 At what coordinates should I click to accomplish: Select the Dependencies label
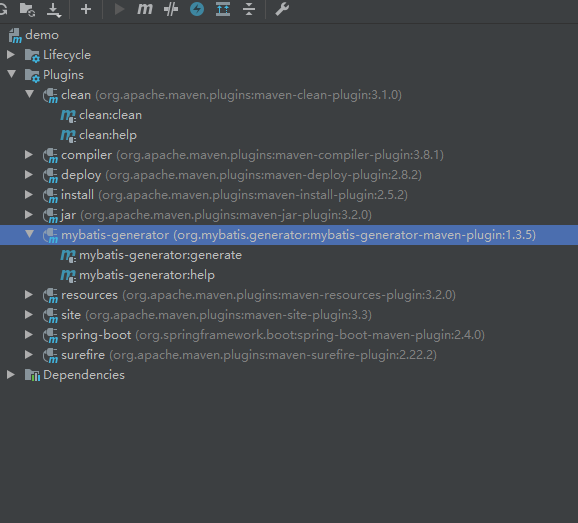pyautogui.click(x=84, y=375)
